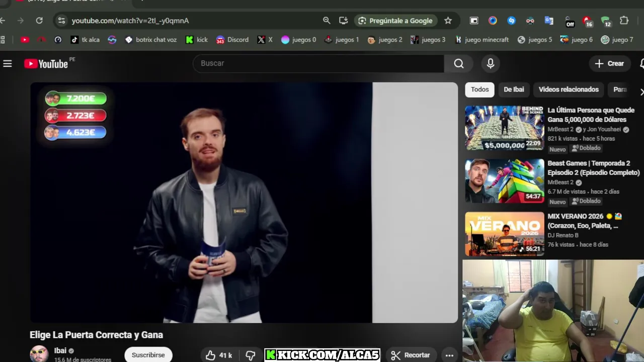Open Ibai channel avatar

point(39,354)
